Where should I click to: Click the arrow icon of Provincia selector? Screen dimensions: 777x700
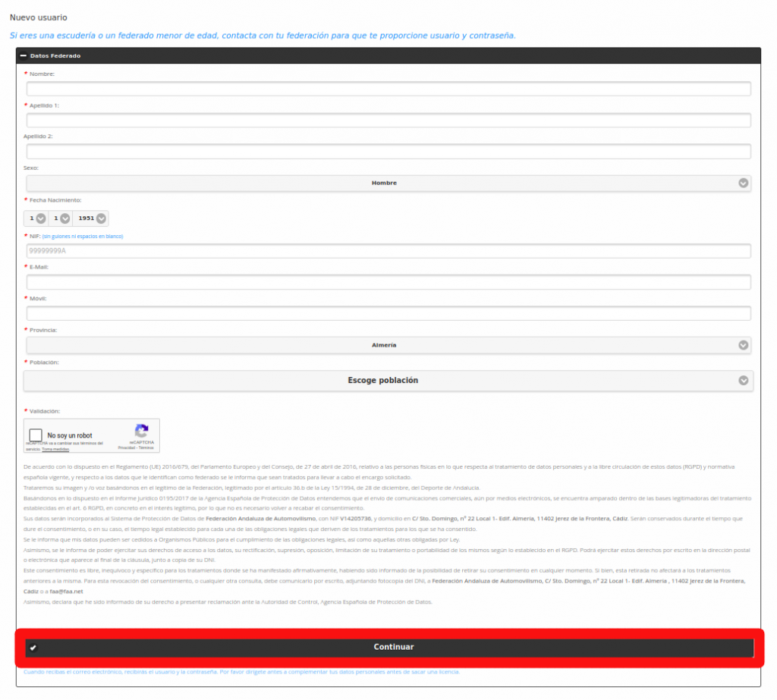pyautogui.click(x=744, y=345)
